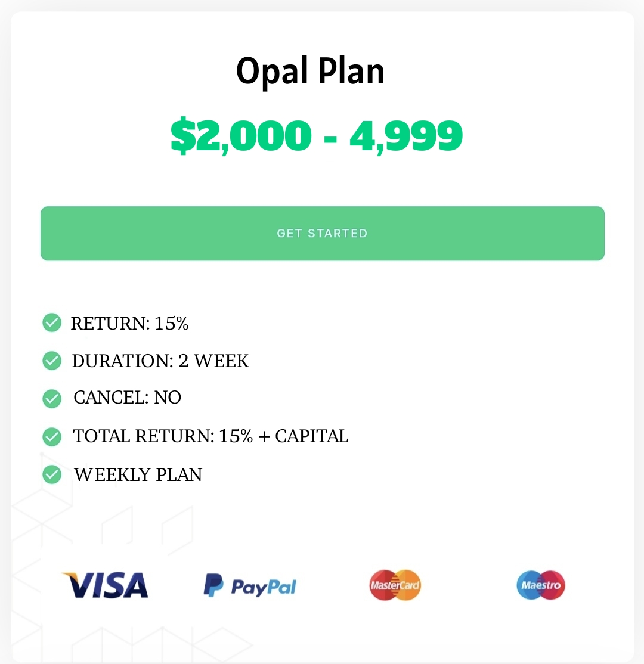Click the checkmark beside DURATION: 2 WEEK
This screenshot has width=644, height=664.
tap(52, 361)
